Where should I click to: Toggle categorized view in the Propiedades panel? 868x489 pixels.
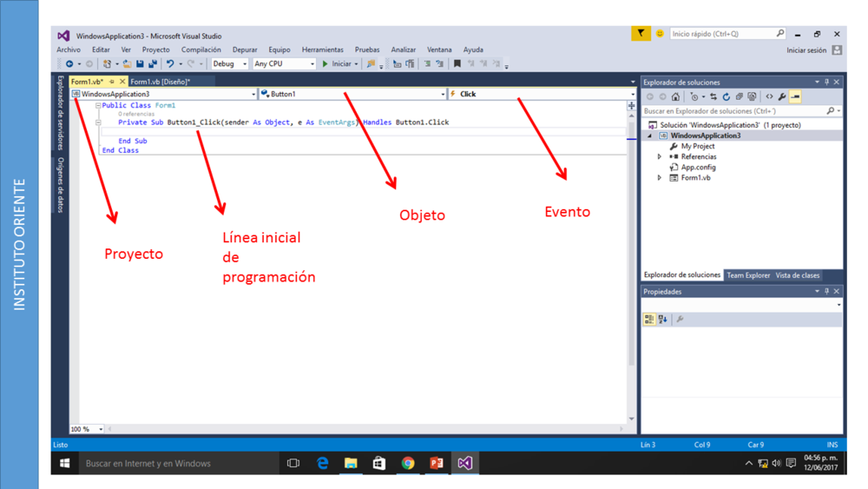tap(649, 320)
